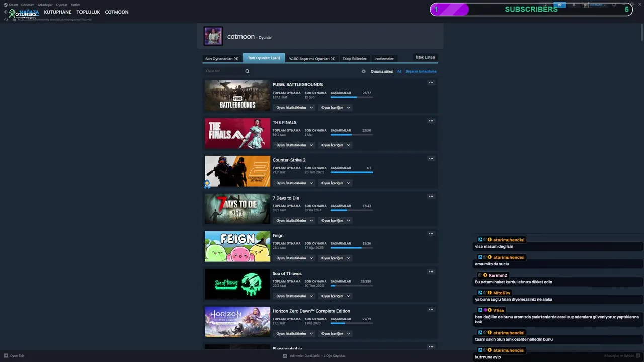The width and height of the screenshot is (644, 362).
Task: Open options menu for Phasmophobia
Action: pyautogui.click(x=431, y=347)
